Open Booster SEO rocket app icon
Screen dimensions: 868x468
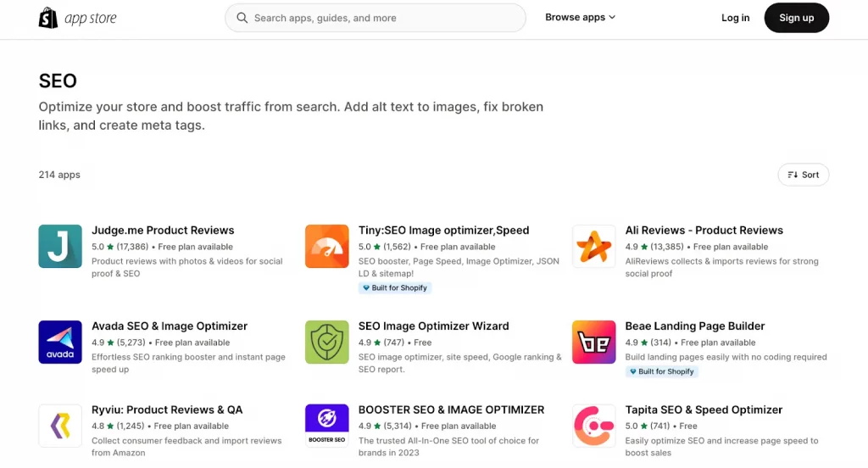click(x=327, y=426)
